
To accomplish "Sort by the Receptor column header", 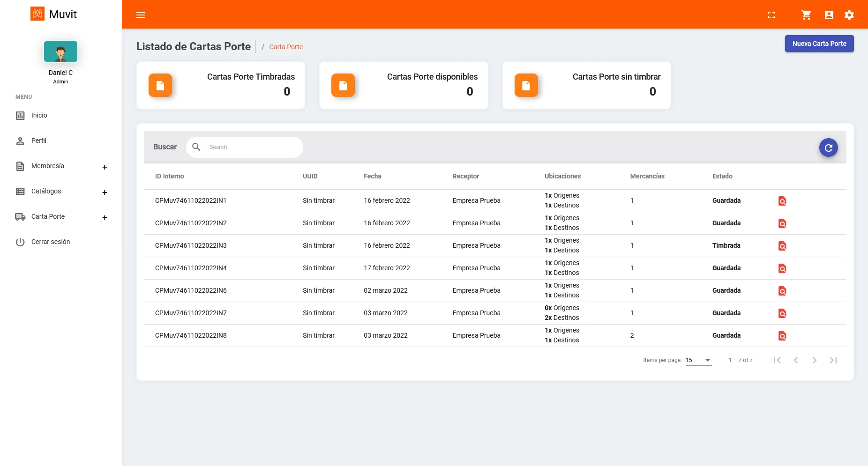I will coord(466,176).
